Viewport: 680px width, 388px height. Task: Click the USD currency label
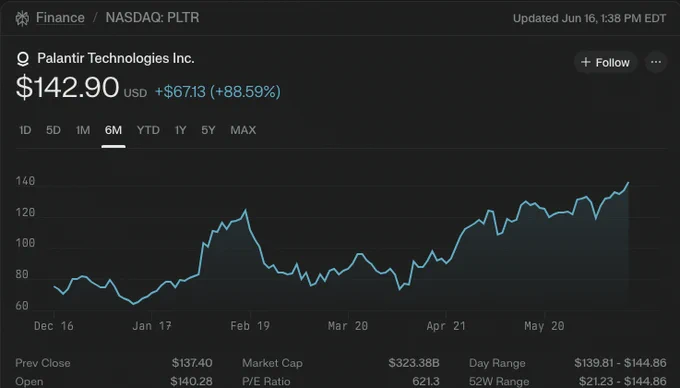(135, 93)
